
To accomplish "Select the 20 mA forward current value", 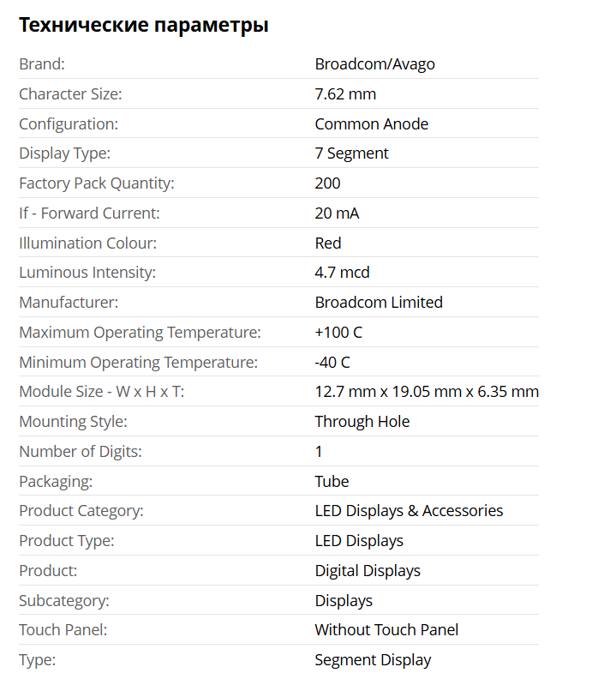I will coord(337,213).
